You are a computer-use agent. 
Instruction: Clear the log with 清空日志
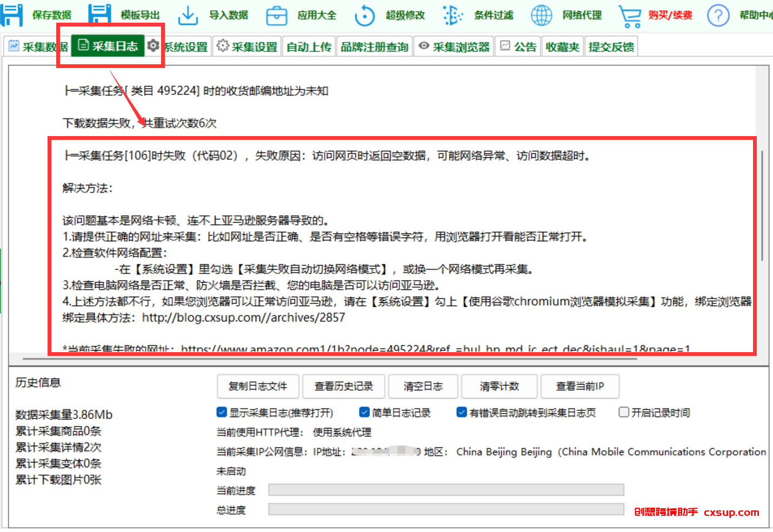423,386
